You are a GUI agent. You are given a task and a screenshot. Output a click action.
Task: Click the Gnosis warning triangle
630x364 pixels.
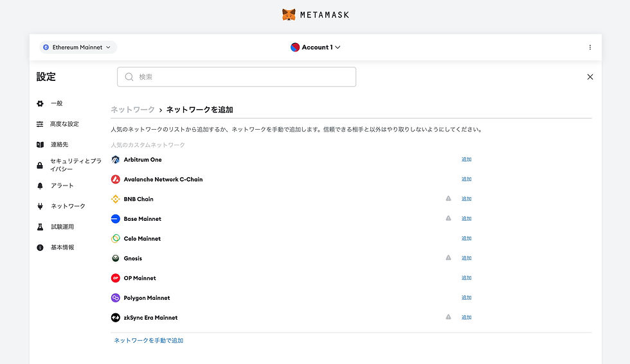[449, 257]
